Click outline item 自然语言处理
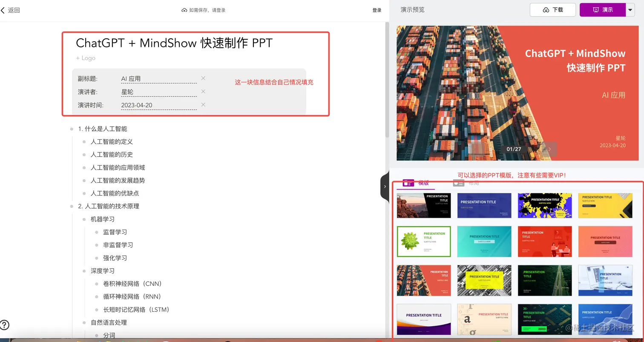The height and width of the screenshot is (342, 644). (x=109, y=322)
